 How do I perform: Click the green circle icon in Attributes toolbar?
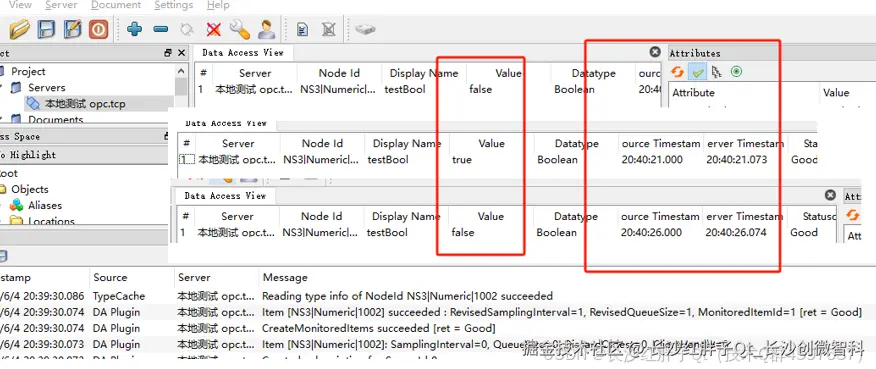tap(736, 72)
